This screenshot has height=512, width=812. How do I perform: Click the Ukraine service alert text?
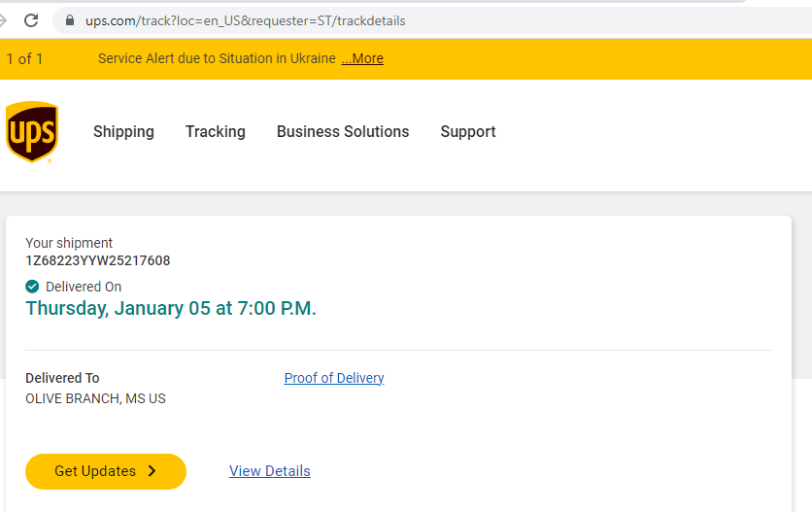[217, 59]
